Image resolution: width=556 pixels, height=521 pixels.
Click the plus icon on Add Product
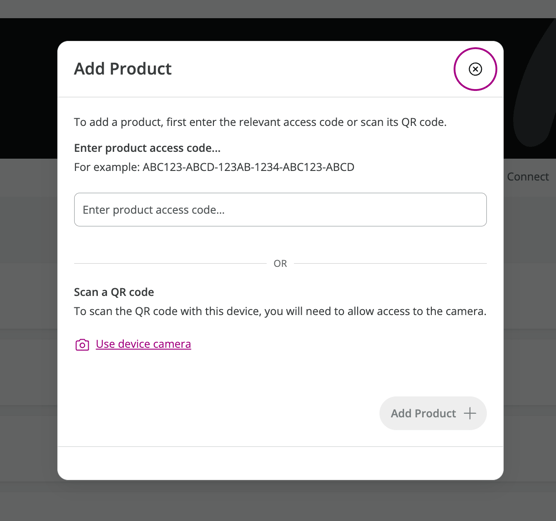(x=470, y=413)
